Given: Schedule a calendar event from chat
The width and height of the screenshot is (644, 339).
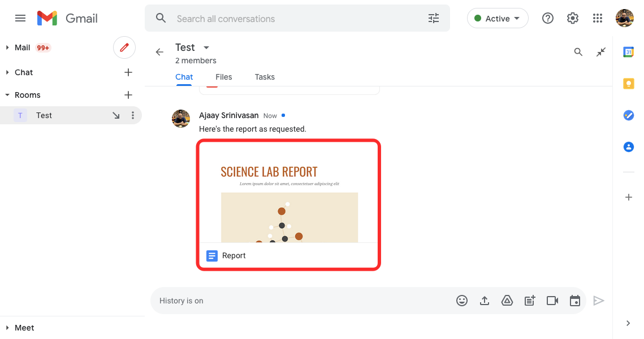Looking at the screenshot, I should click(575, 301).
